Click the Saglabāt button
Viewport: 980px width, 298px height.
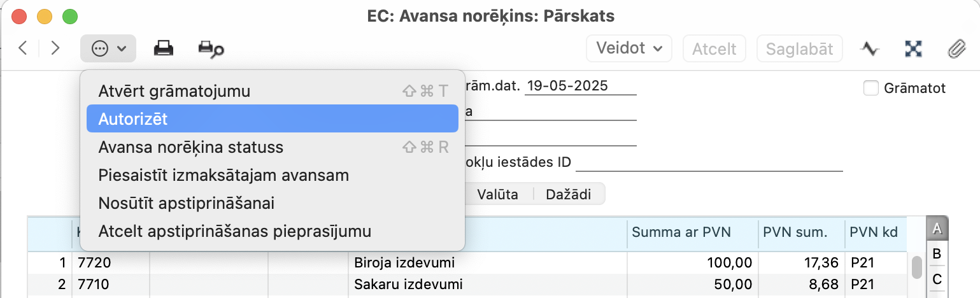pyautogui.click(x=800, y=48)
